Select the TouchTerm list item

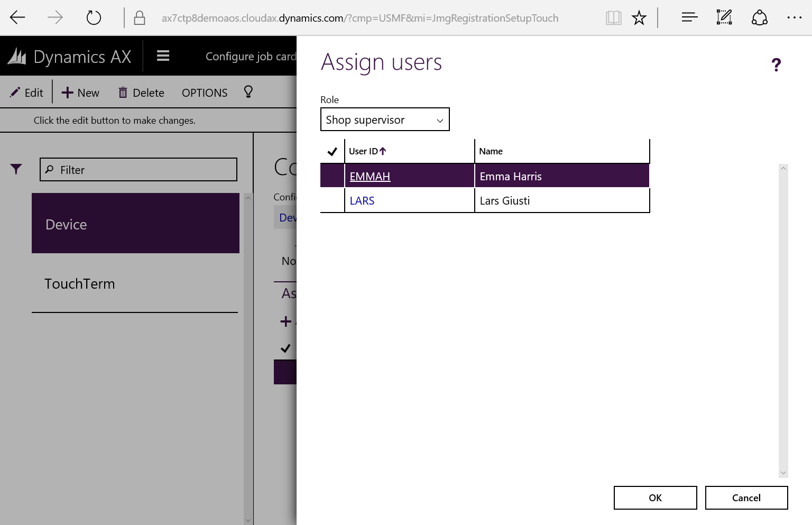[x=135, y=283]
